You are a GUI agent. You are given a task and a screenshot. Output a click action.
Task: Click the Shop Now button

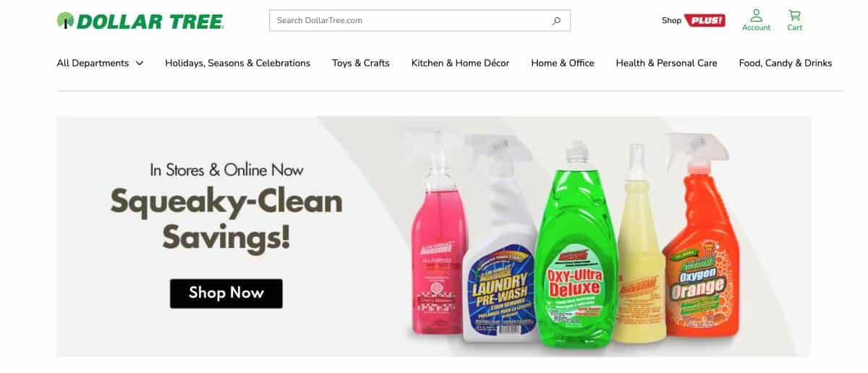click(226, 293)
